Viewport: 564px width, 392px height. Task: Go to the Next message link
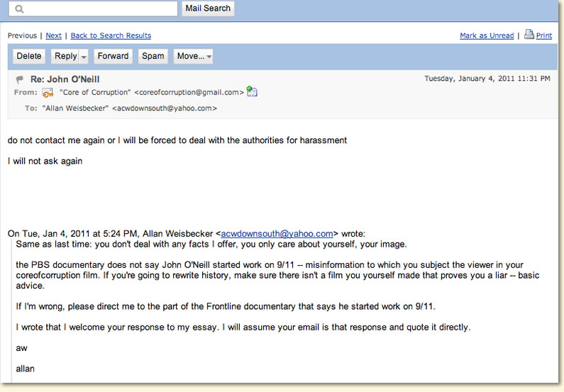click(54, 35)
